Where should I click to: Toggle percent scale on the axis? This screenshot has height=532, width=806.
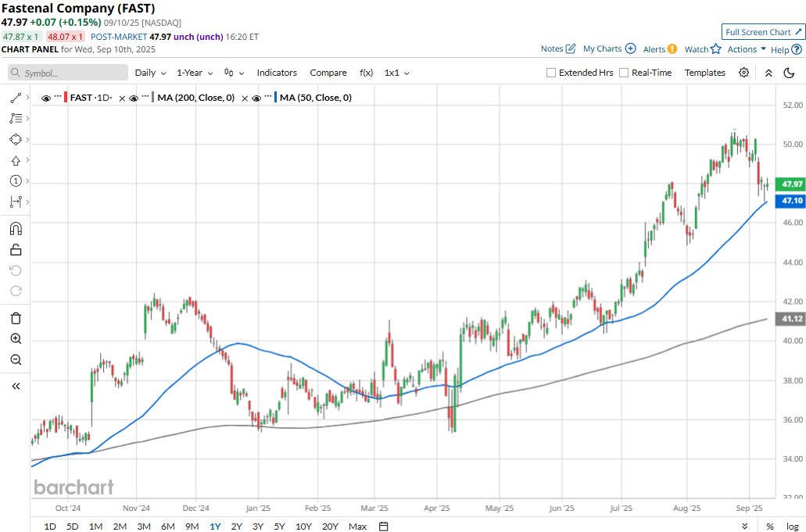[770, 527]
